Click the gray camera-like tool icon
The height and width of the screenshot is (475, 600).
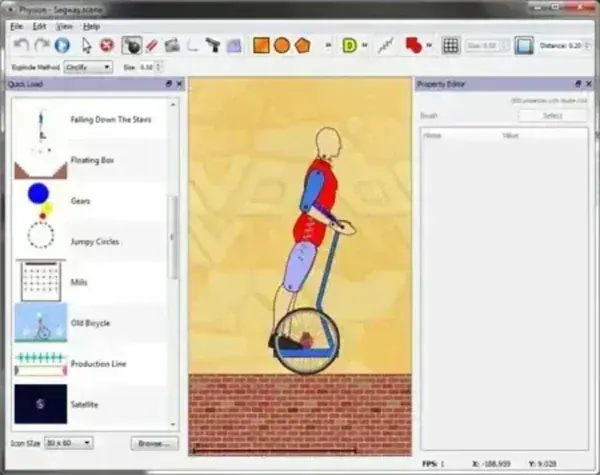(x=172, y=46)
